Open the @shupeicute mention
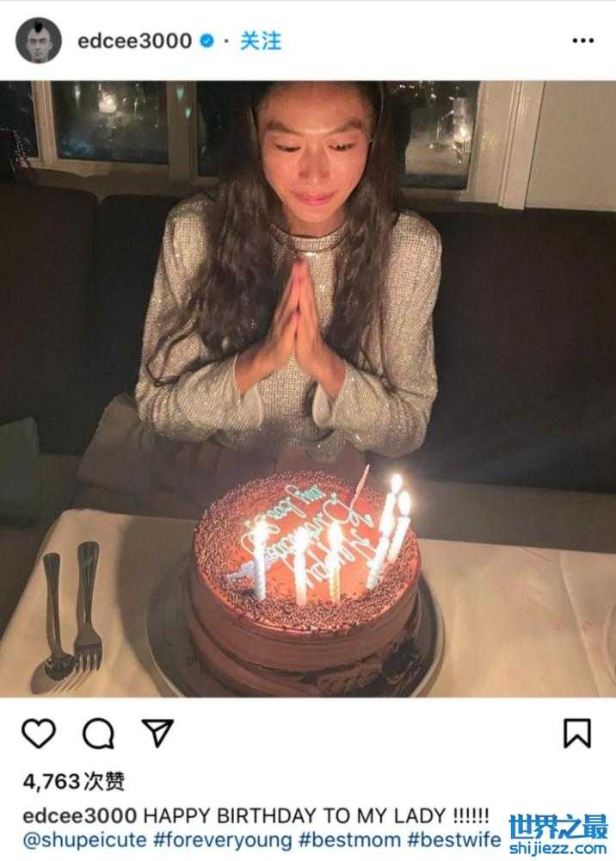Viewport: 616px width, 861px height. pyautogui.click(x=84, y=840)
